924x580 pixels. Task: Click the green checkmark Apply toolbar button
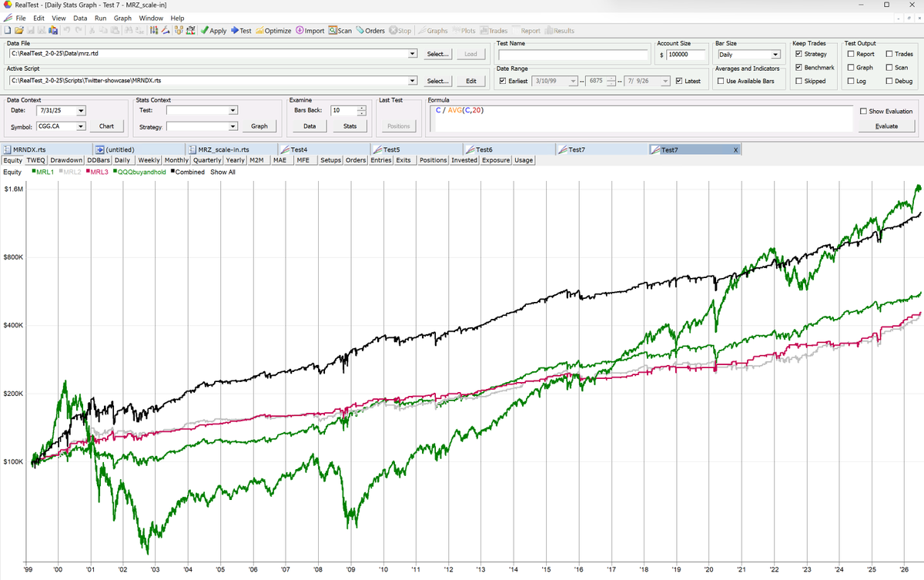[x=213, y=31]
